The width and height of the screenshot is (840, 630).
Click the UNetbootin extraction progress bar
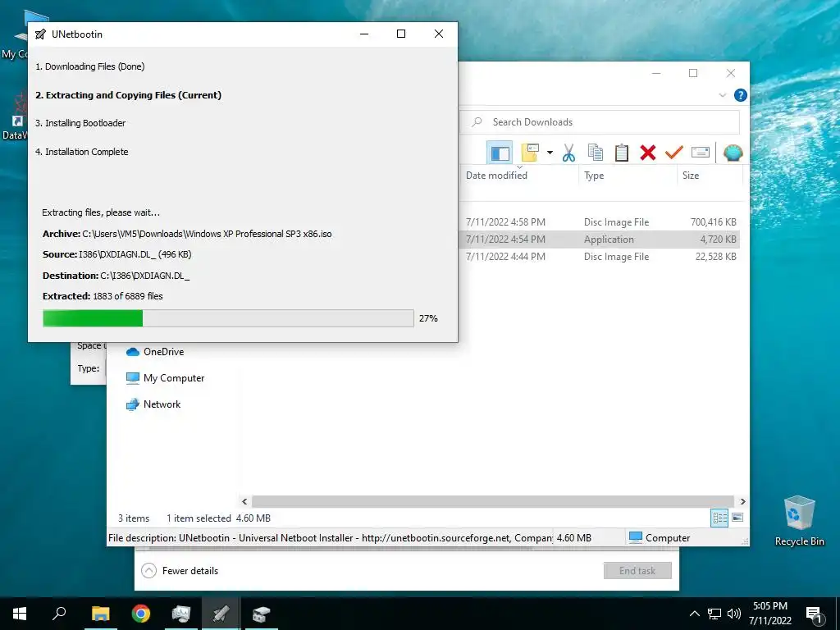point(228,317)
